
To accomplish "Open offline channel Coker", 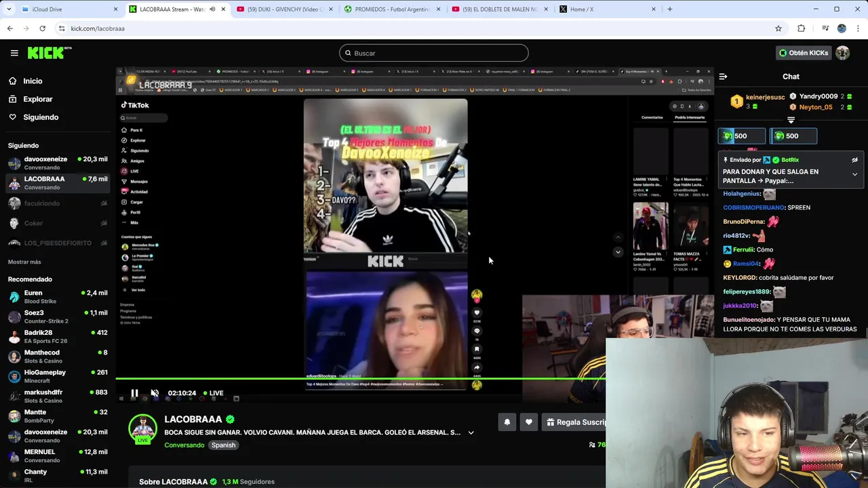I will point(58,223).
